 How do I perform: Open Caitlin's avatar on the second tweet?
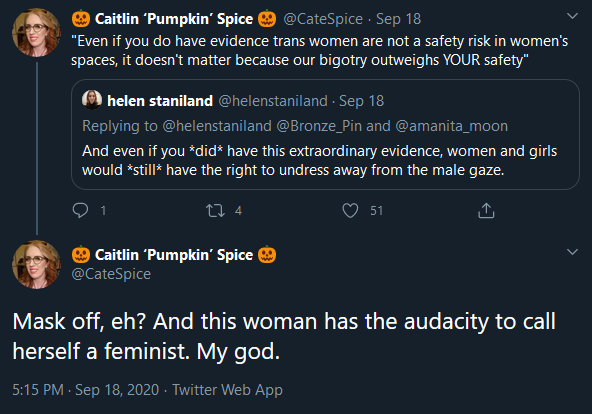36,265
